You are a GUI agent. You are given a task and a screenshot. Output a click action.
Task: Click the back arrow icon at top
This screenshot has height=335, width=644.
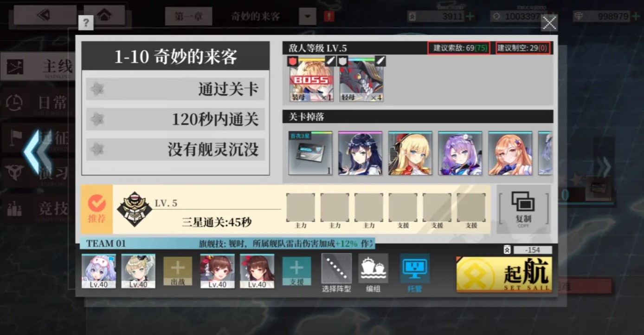click(45, 15)
